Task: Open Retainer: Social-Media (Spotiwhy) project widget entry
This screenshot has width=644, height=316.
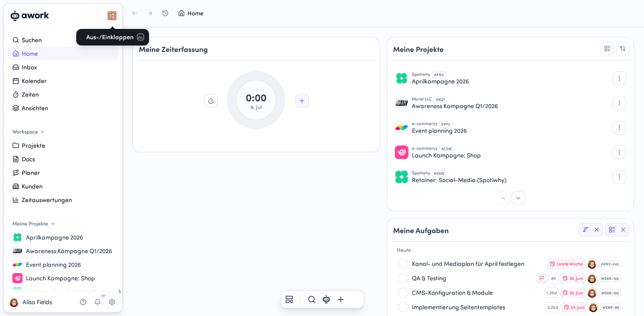Action: [459, 180]
